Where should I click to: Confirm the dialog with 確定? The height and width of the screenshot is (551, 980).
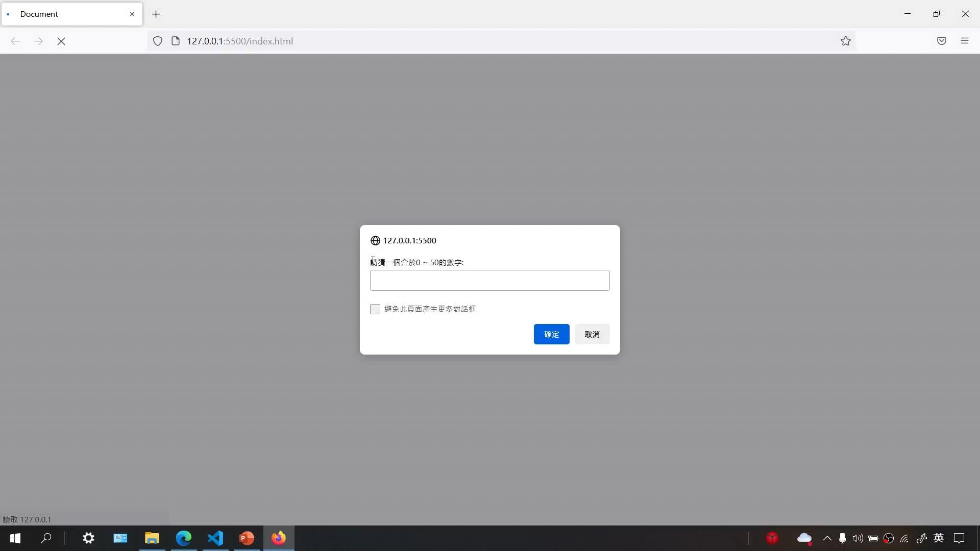pos(551,334)
